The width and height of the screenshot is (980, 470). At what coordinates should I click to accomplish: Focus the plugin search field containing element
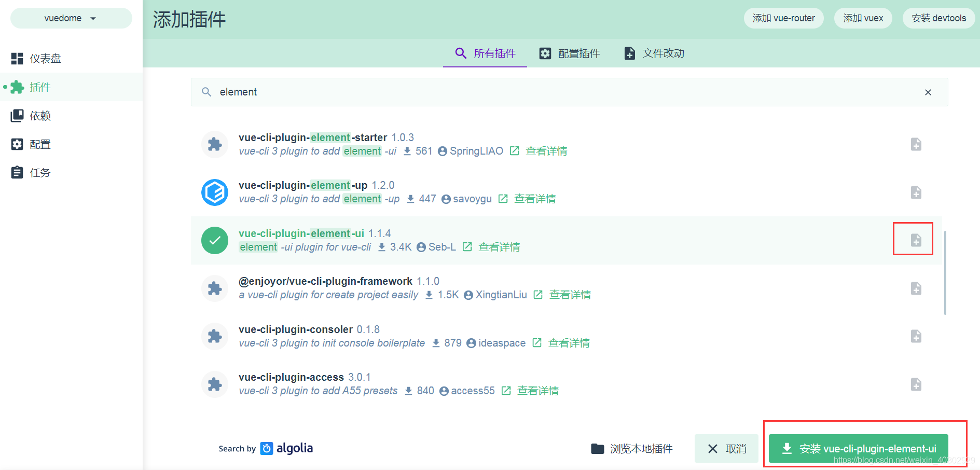[569, 92]
